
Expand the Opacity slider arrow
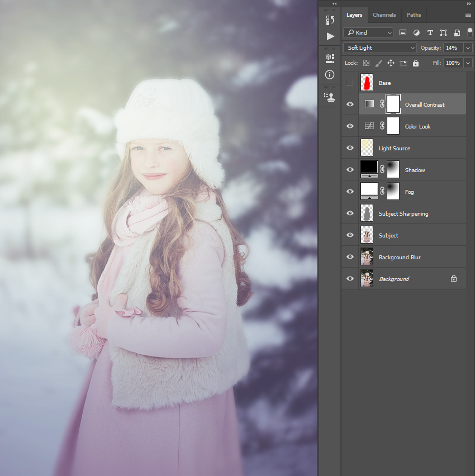[468, 48]
